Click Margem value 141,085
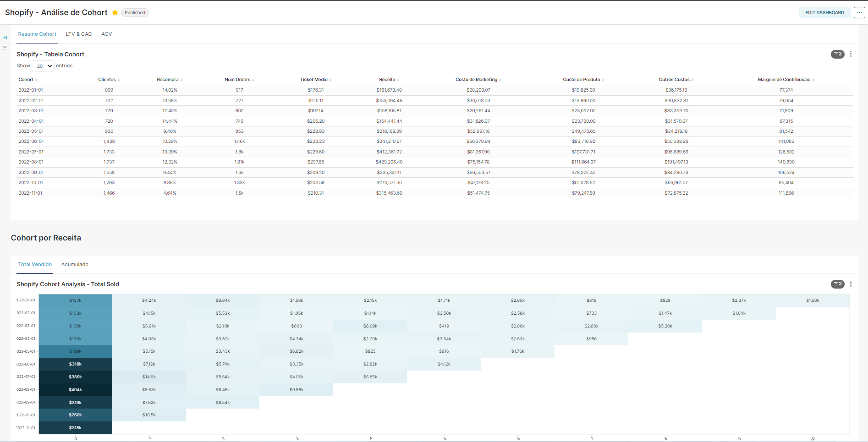 786,142
